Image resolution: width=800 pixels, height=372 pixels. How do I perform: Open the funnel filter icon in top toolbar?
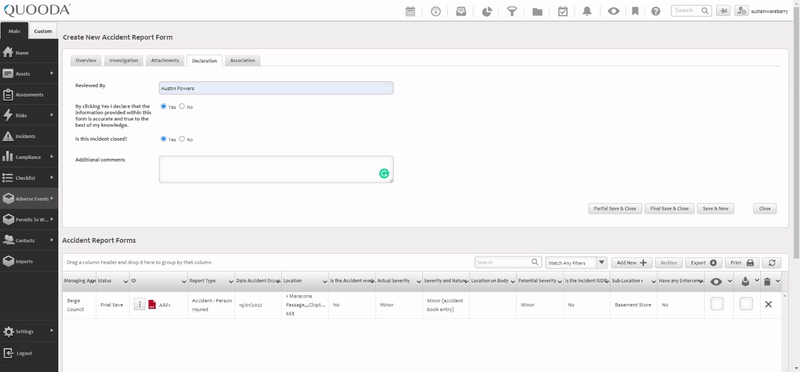click(512, 11)
